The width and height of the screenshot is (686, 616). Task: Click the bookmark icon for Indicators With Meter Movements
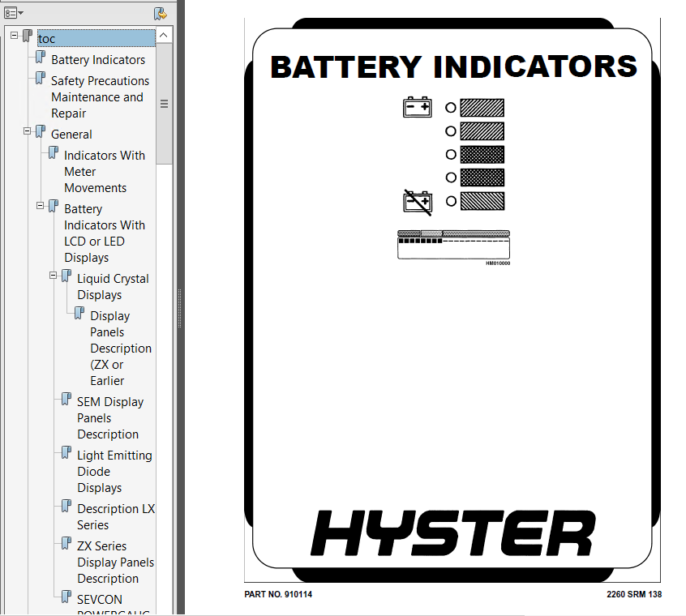click(x=54, y=152)
